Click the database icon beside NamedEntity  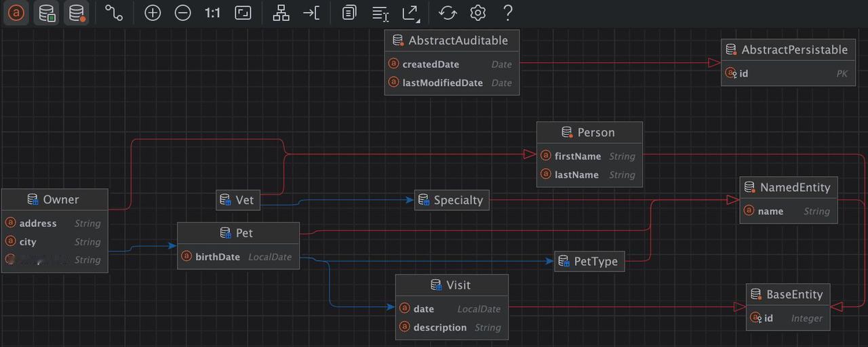click(x=750, y=187)
